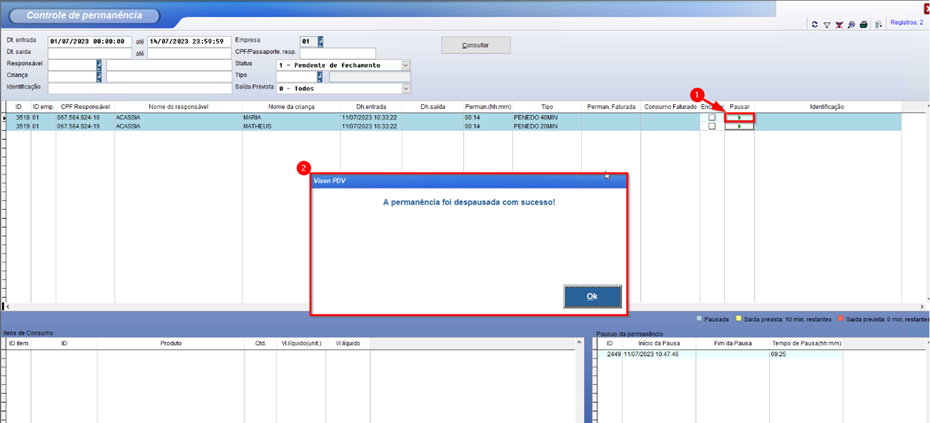This screenshot has height=423, width=930.
Task: Click the Consultar button
Action: [x=476, y=45]
